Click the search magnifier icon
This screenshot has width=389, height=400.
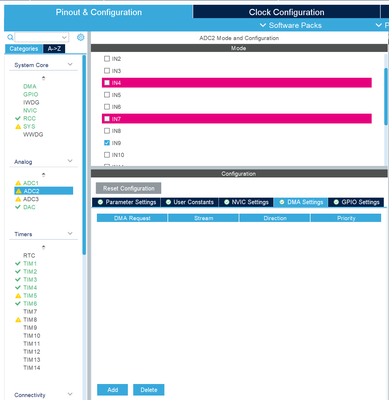pos(10,37)
